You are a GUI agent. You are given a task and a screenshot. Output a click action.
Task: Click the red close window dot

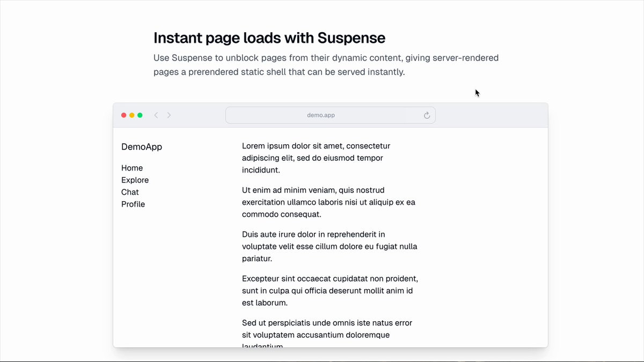point(124,115)
